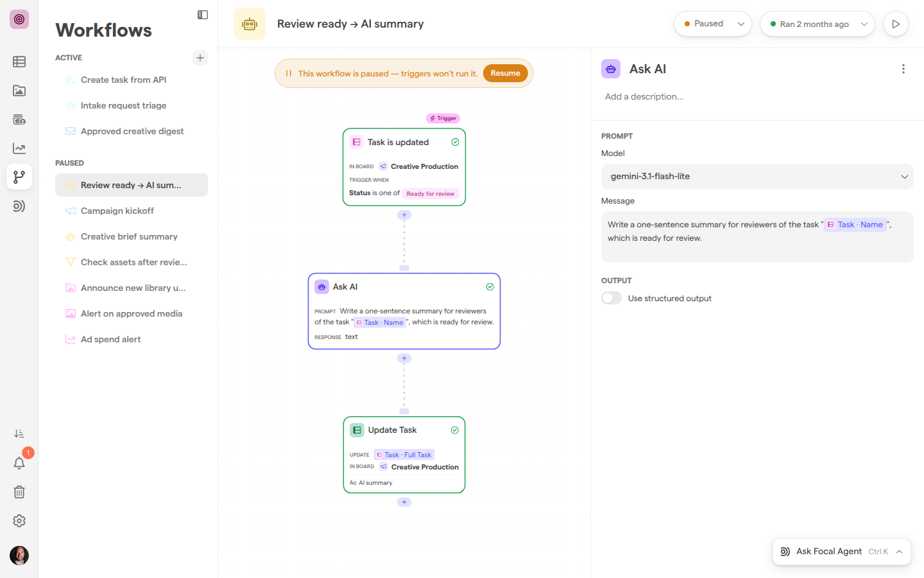This screenshot has width=924, height=578.
Task: Click the prompt Message text box
Action: (757, 237)
